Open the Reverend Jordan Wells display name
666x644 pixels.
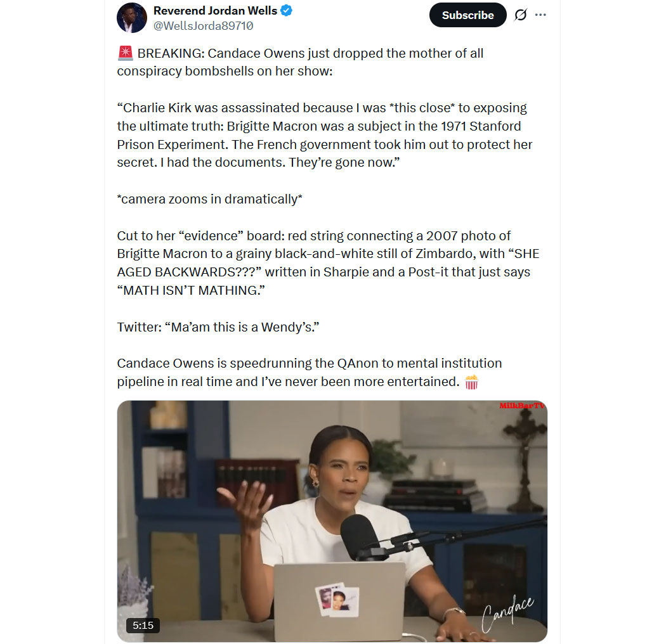[215, 11]
